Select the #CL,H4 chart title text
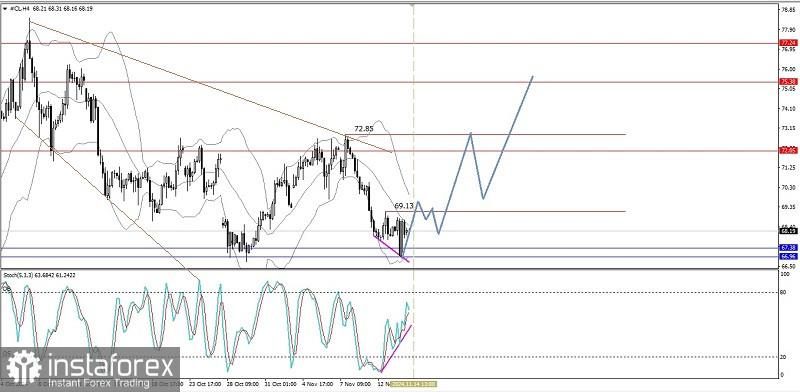Screen dimensions: 800x392 point(19,9)
